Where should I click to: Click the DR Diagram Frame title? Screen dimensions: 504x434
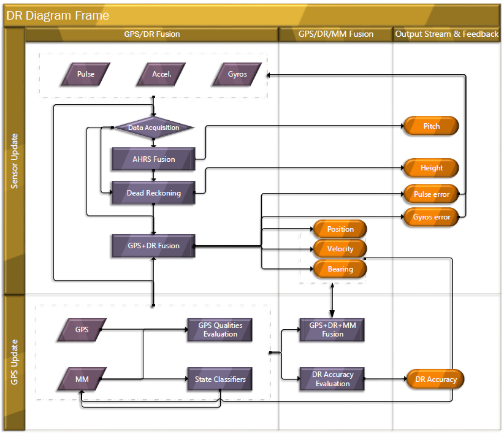58,15
